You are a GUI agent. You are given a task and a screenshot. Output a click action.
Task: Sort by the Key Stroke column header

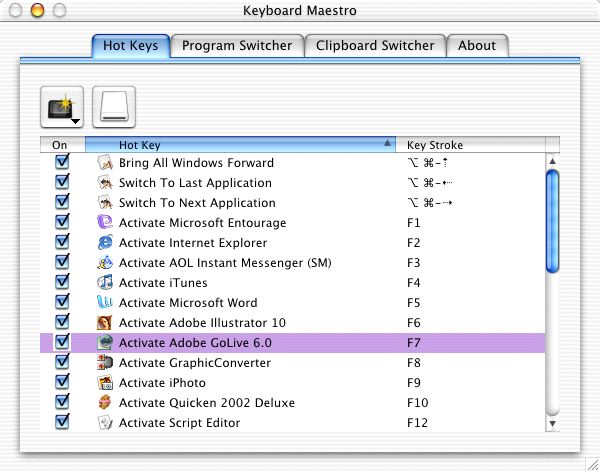pos(470,145)
